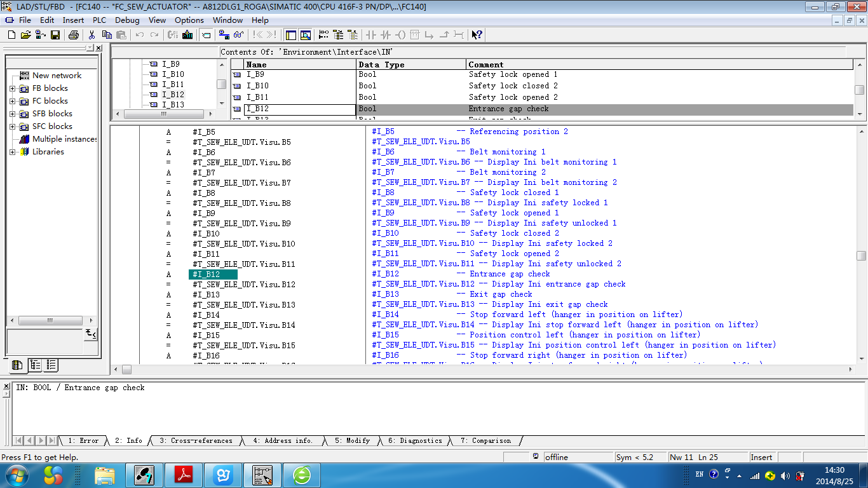Click the Monitor glasses icon
The width and height of the screenshot is (868, 488).
tap(238, 35)
